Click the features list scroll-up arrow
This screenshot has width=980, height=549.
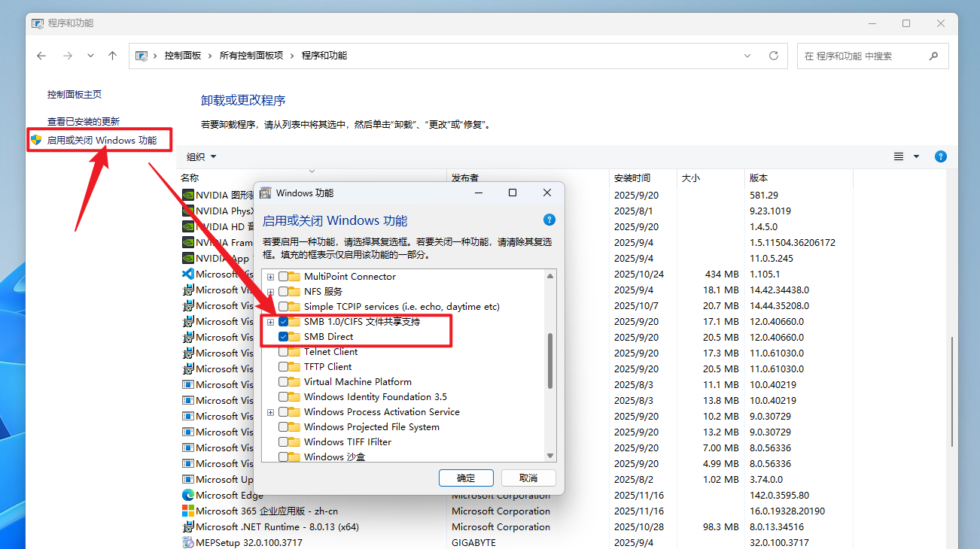550,276
